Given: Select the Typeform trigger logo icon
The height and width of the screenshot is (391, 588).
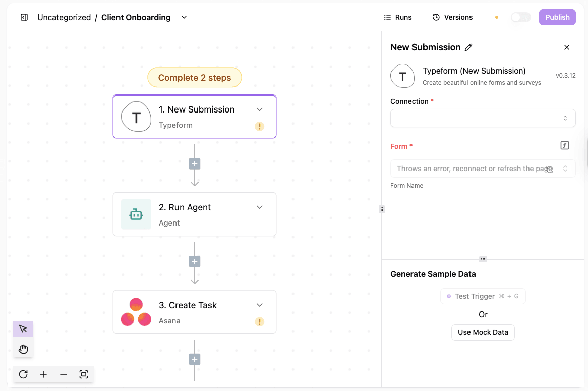Looking at the screenshot, I should 136,117.
